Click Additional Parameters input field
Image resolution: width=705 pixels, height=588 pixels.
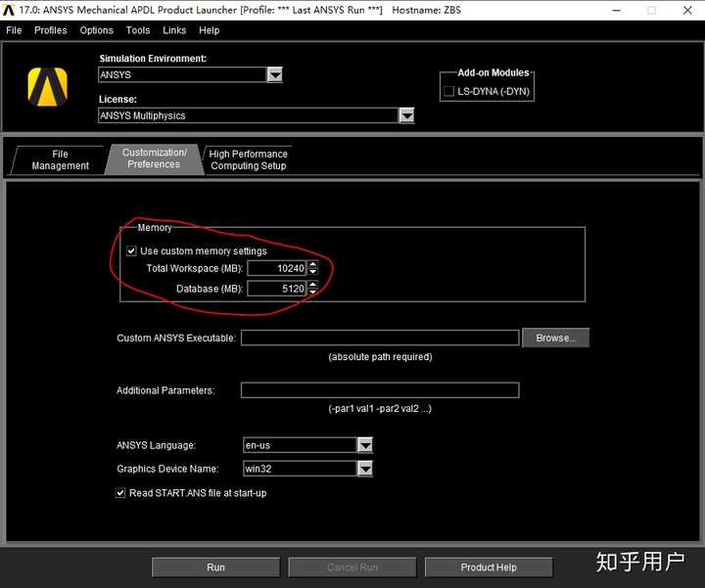(x=380, y=390)
